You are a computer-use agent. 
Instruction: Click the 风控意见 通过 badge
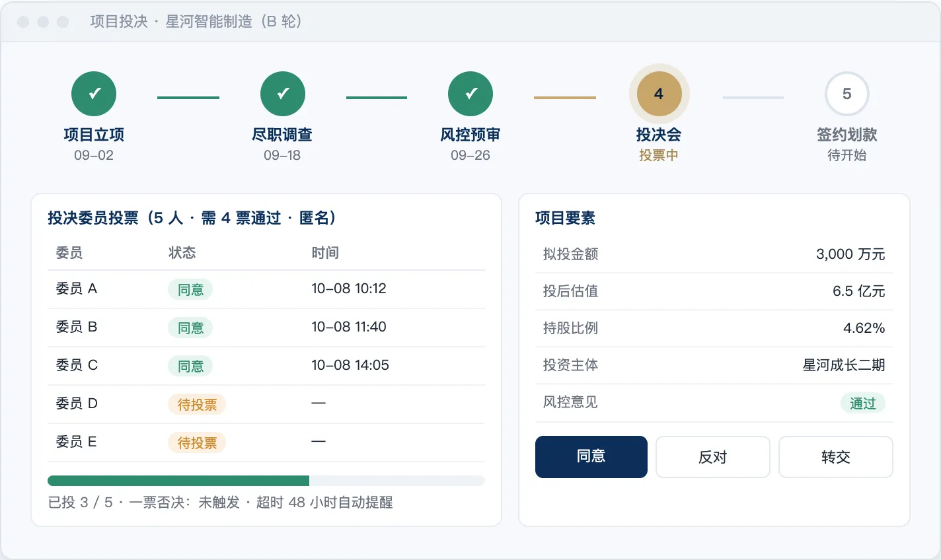tap(863, 403)
